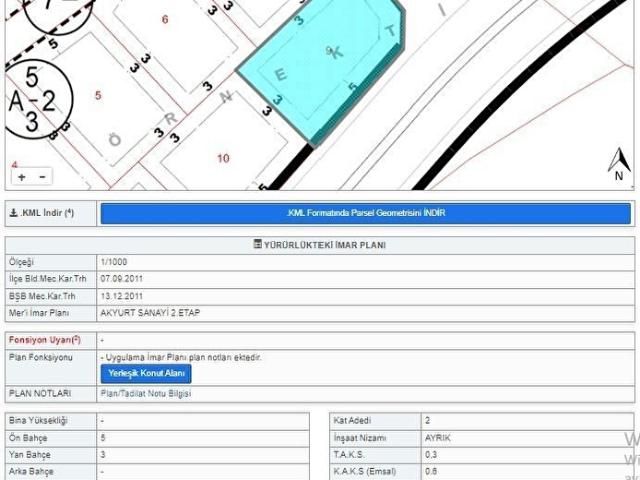Zoom out the map with minus button

[x=42, y=176]
